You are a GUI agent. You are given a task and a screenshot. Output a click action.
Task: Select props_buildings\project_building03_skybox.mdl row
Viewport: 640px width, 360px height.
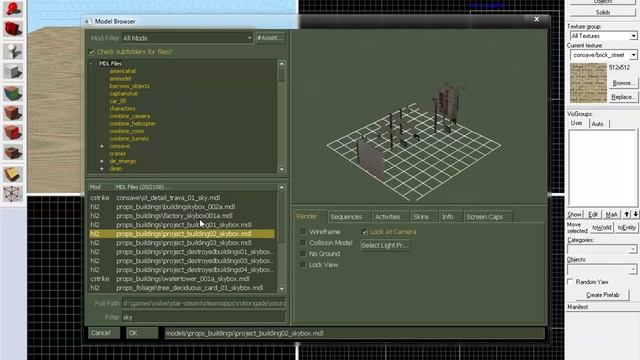coord(182,243)
